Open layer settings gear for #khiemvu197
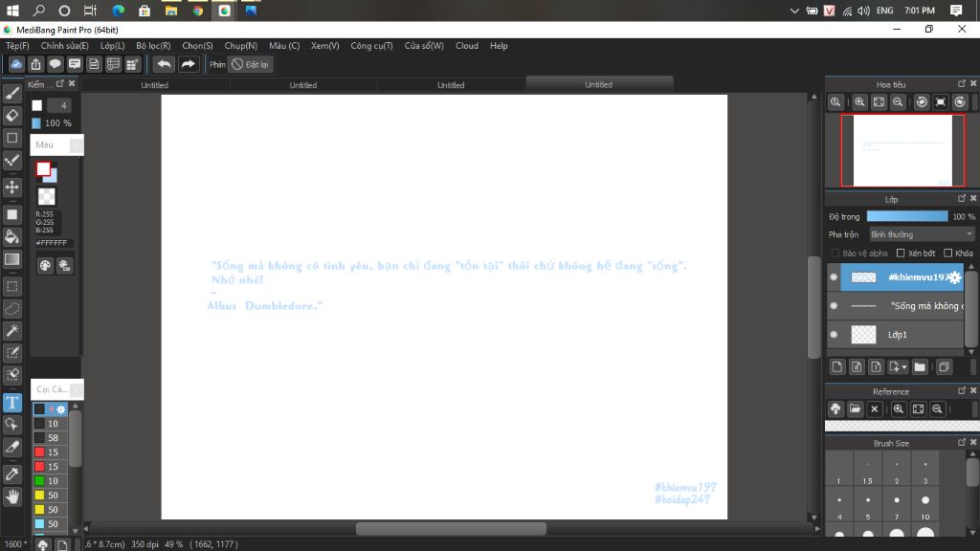The image size is (980, 551). (x=954, y=278)
